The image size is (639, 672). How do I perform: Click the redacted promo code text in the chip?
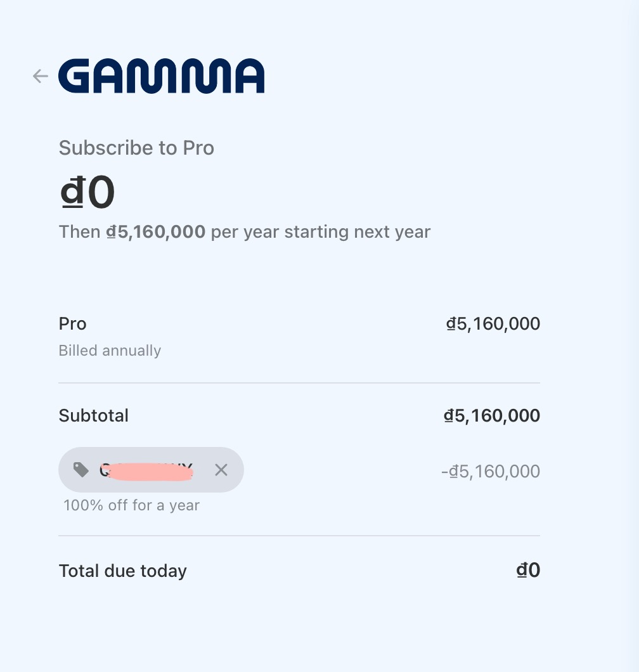click(147, 470)
